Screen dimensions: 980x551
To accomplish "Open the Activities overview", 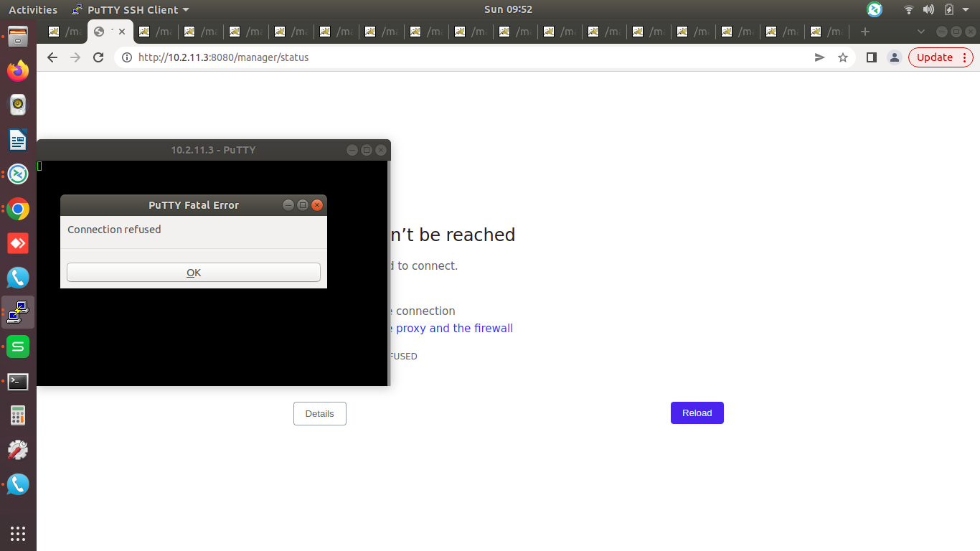I will tap(33, 9).
